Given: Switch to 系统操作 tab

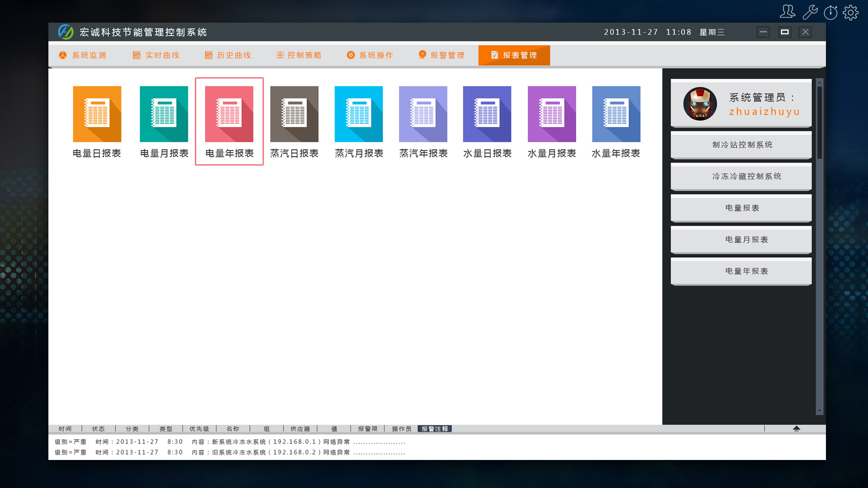Looking at the screenshot, I should 370,55.
